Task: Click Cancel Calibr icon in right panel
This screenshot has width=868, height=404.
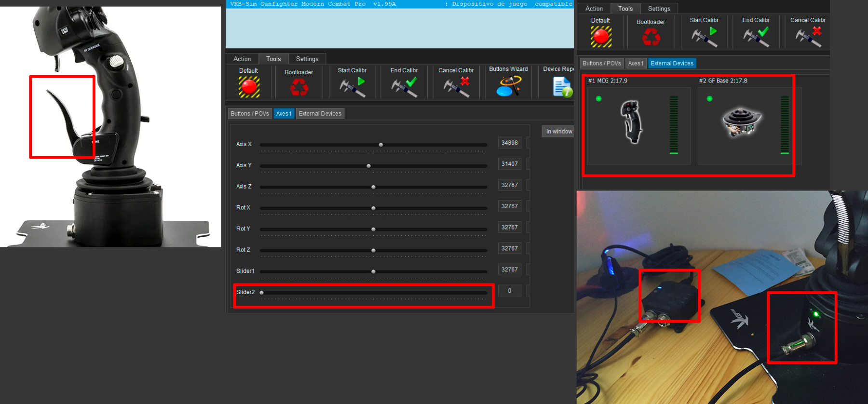Action: (x=808, y=37)
